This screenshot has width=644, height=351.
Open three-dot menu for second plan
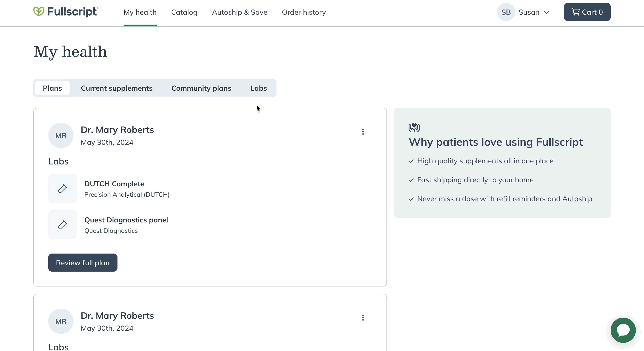[x=363, y=318]
